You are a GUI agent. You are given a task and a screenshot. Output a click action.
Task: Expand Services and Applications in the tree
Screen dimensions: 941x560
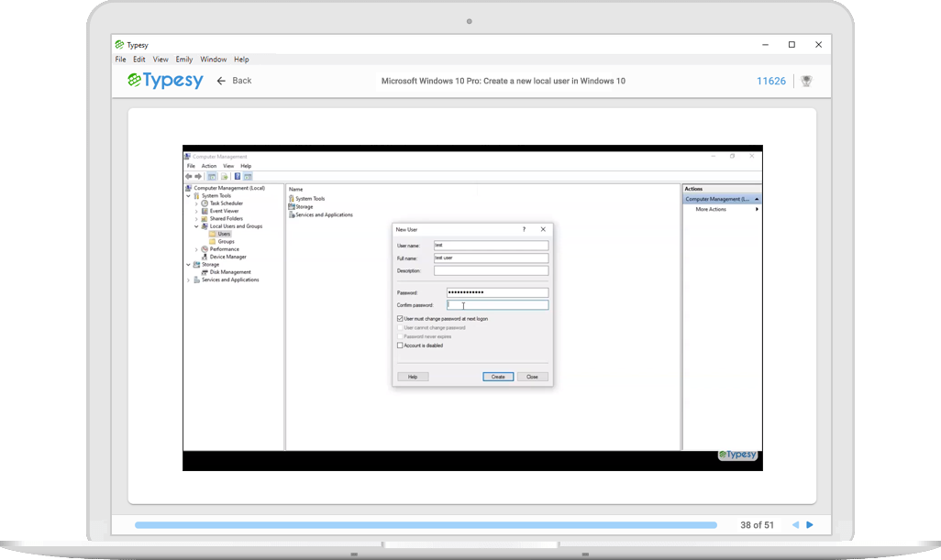(188, 280)
